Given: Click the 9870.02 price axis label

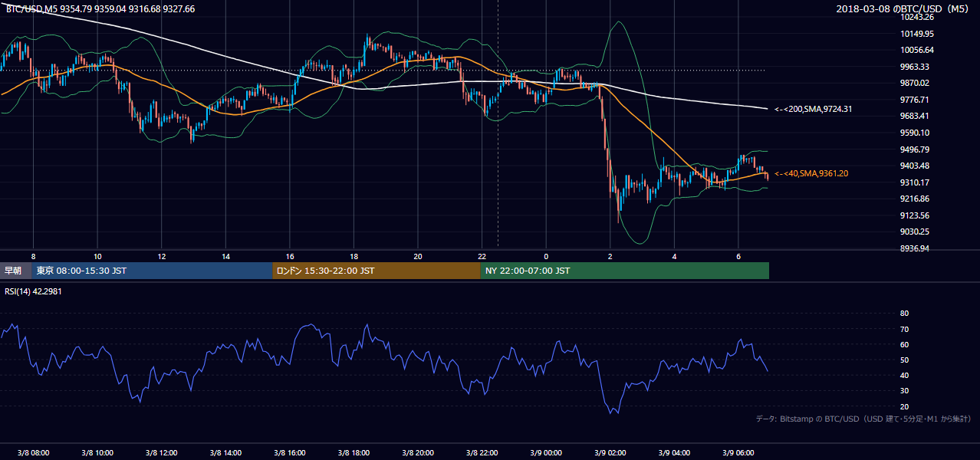Looking at the screenshot, I should (x=916, y=83).
